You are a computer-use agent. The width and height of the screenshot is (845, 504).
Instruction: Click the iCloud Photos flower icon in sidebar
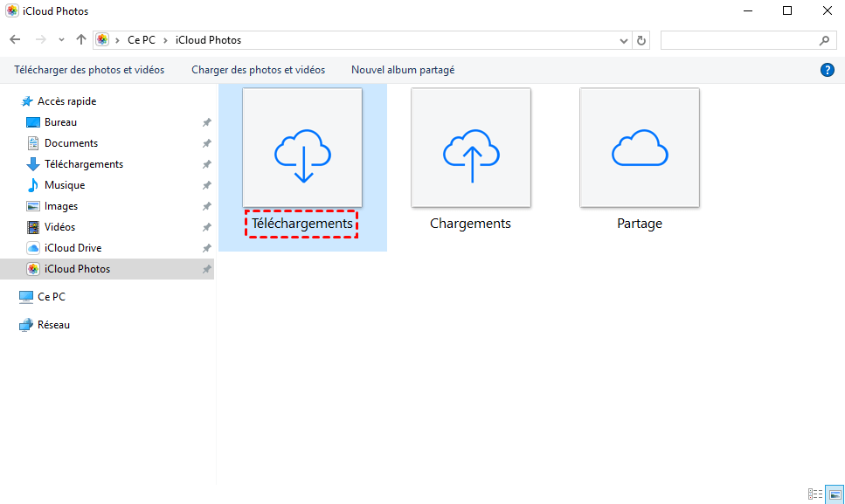[x=33, y=269]
